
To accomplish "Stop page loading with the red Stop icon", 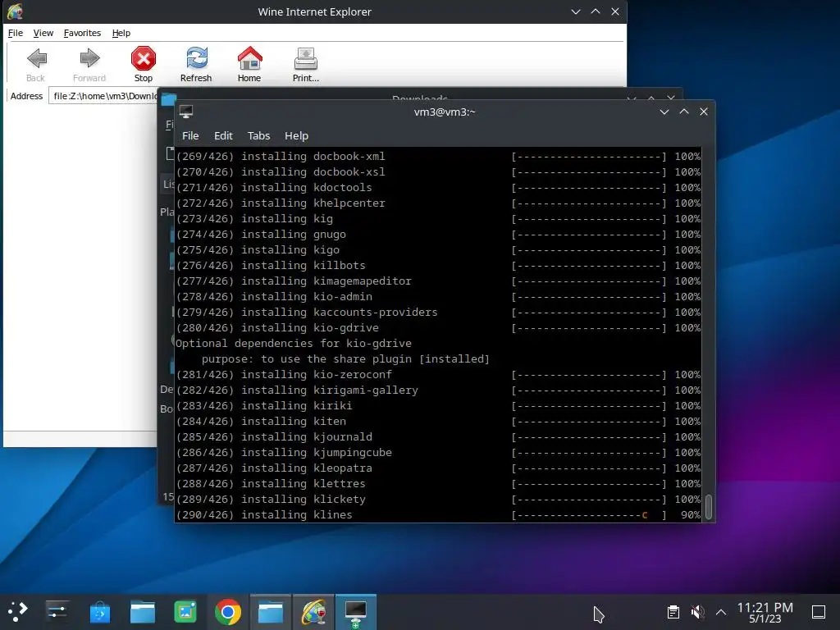I will (x=143, y=64).
